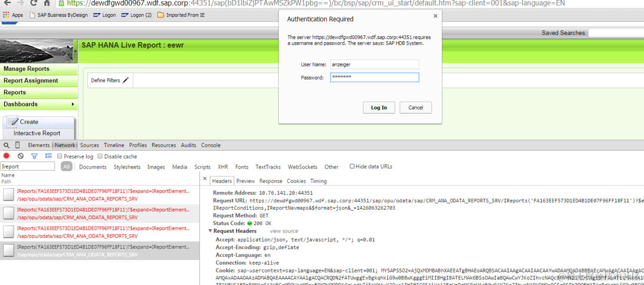This screenshot has height=285, width=644.
Task: Expand the Dashboards submenu arrow
Action: pos(73,105)
